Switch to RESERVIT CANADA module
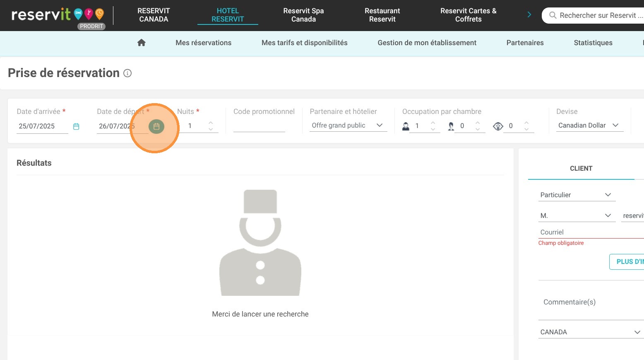 point(154,15)
